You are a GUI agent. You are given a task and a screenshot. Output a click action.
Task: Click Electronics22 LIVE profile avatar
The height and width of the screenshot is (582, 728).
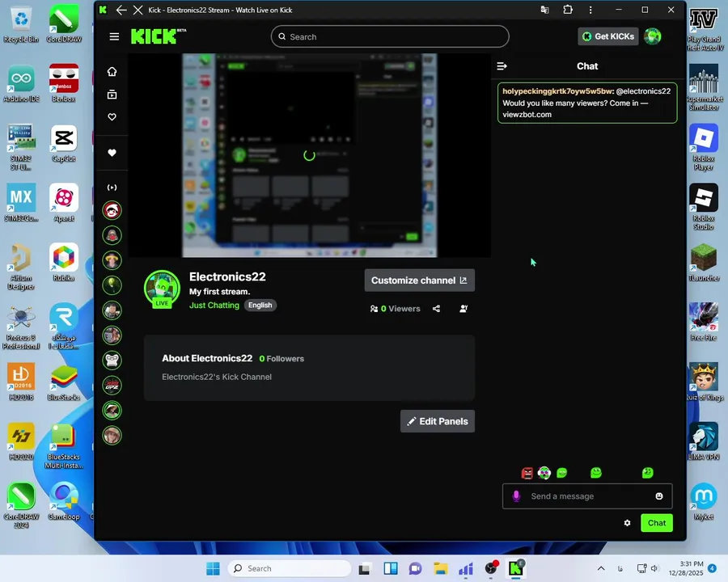point(162,289)
